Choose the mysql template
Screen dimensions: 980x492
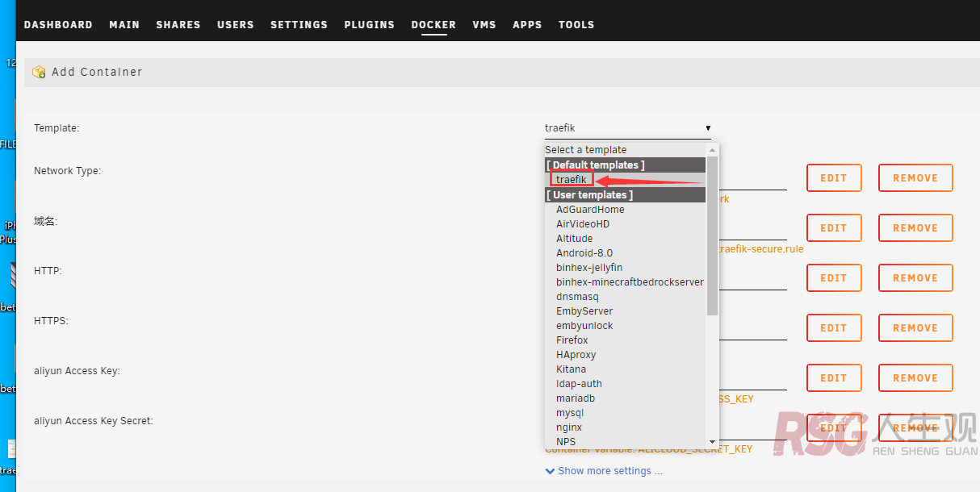pyautogui.click(x=625, y=413)
